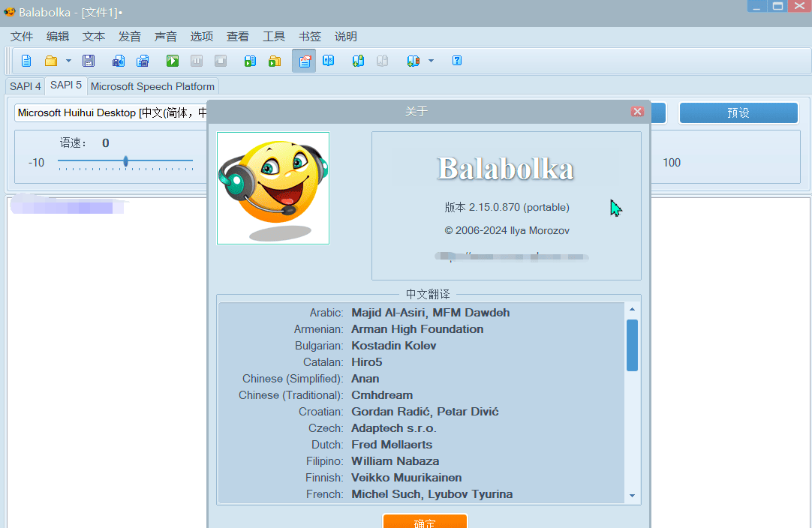
Task: Click the copyright Ilya Morozov text
Action: (x=507, y=231)
